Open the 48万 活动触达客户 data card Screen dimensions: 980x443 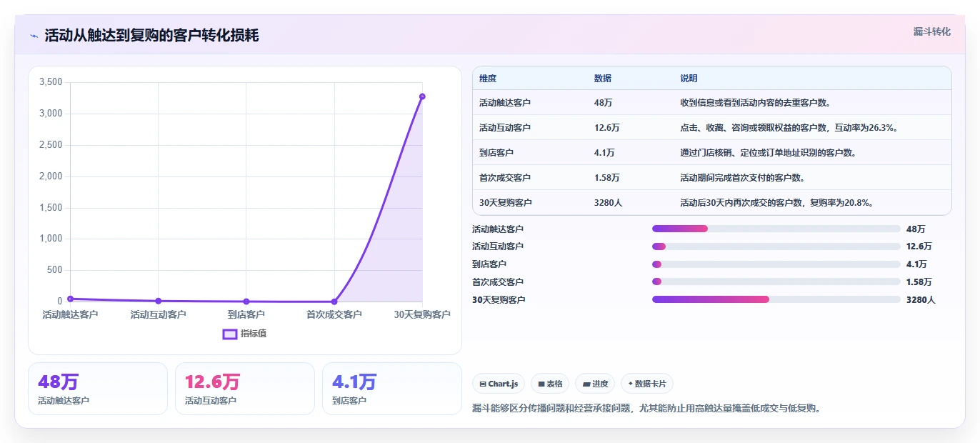coord(98,389)
